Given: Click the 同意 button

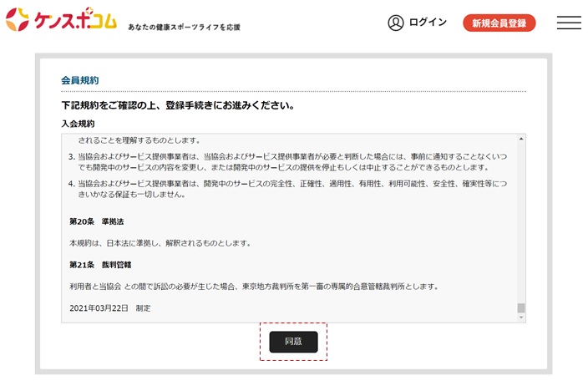Looking at the screenshot, I should click(293, 342).
